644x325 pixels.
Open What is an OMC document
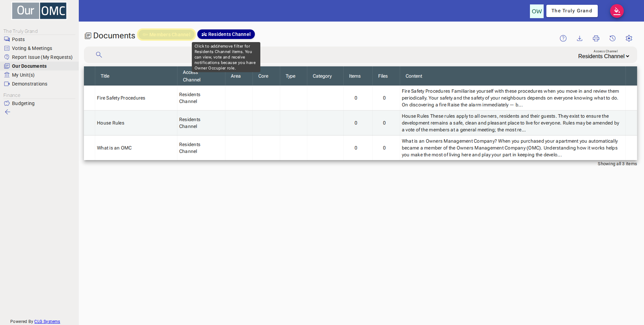(x=114, y=148)
